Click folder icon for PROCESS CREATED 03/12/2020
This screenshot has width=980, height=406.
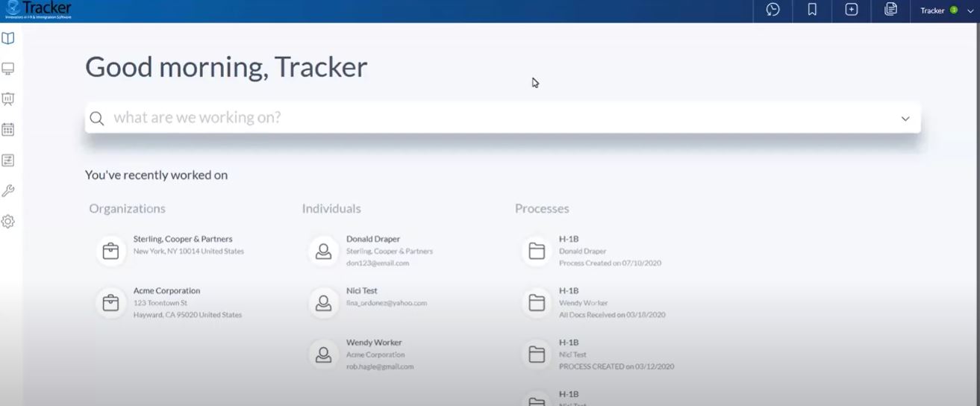pyautogui.click(x=537, y=355)
